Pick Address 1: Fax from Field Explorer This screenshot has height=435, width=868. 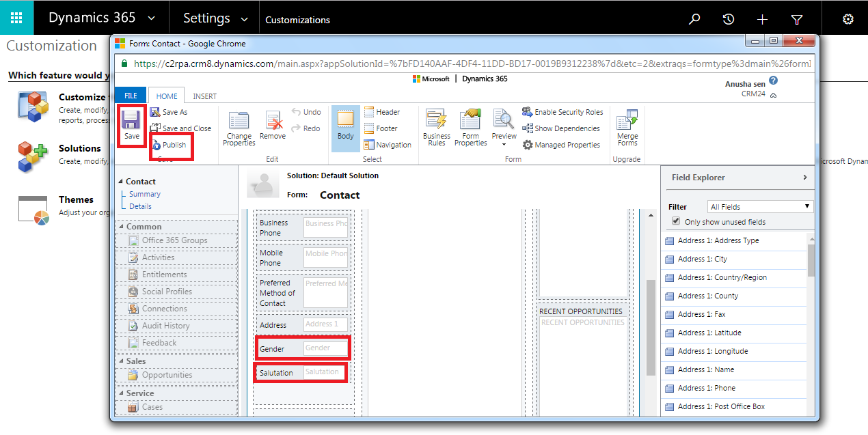(x=735, y=314)
